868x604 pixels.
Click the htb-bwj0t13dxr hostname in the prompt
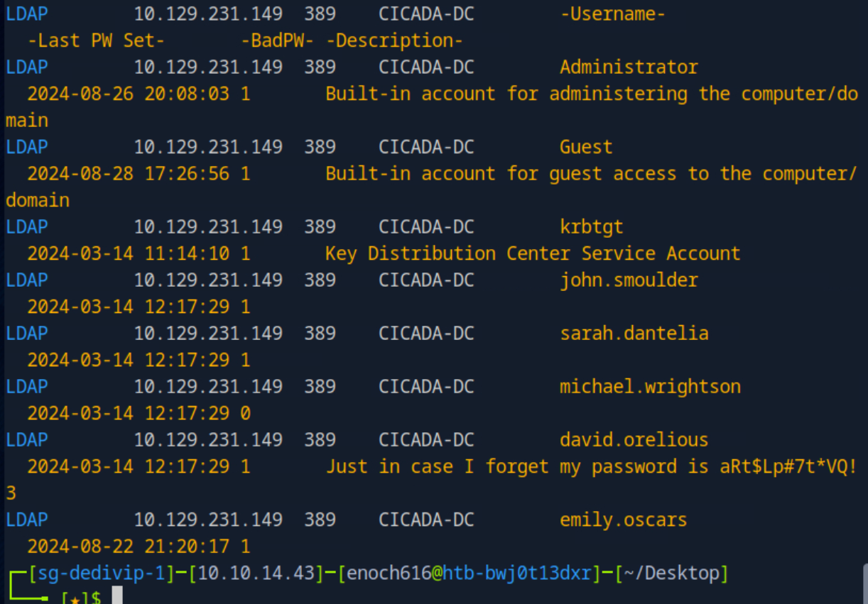coord(516,573)
